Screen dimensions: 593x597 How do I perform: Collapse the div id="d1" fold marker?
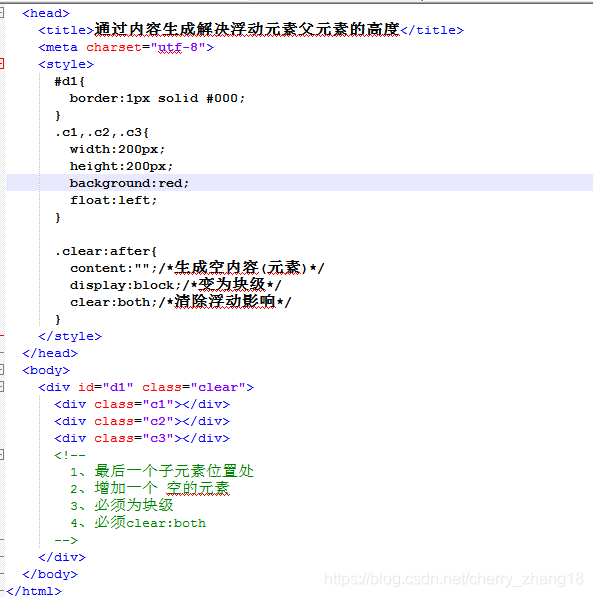[2, 386]
